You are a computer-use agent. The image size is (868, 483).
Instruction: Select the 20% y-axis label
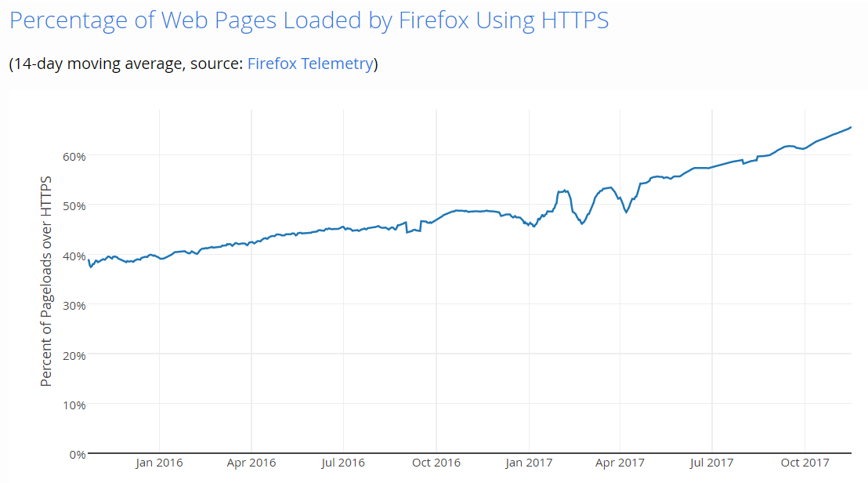coord(74,356)
